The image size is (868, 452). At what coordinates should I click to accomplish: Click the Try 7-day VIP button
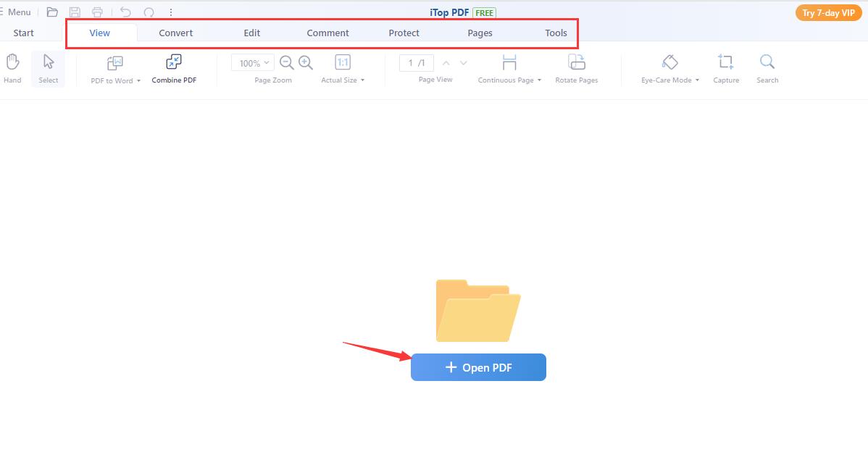click(x=827, y=12)
